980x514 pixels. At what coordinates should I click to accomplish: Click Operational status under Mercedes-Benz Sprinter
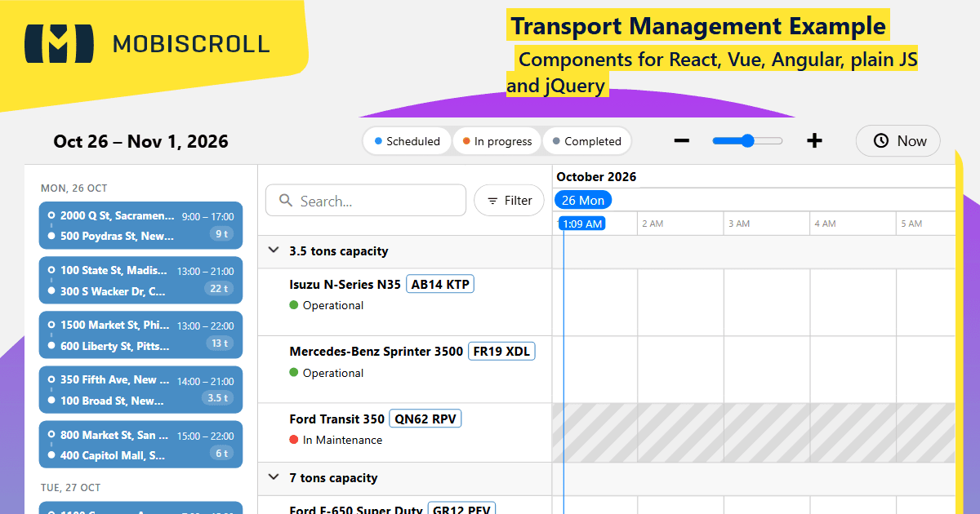tap(333, 373)
